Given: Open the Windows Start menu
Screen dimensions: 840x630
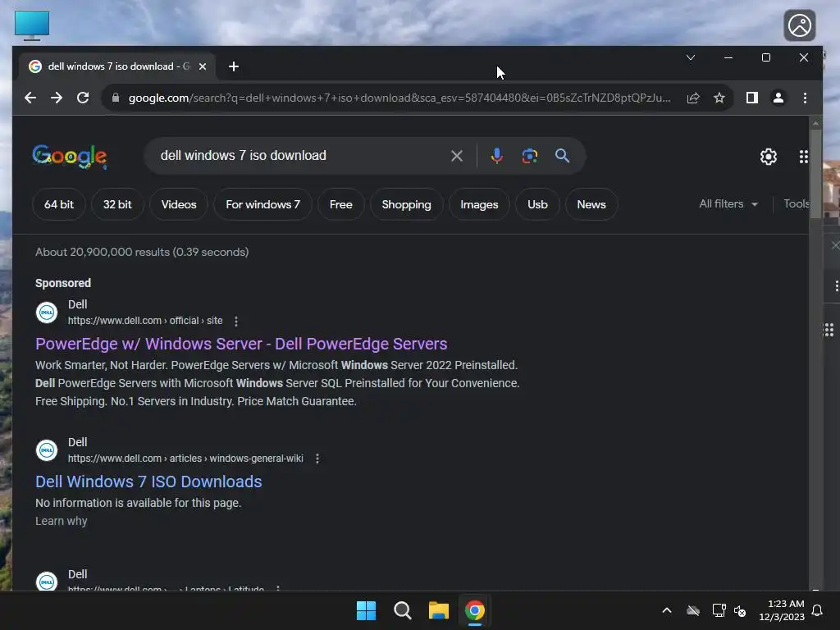Looking at the screenshot, I should pyautogui.click(x=367, y=610).
